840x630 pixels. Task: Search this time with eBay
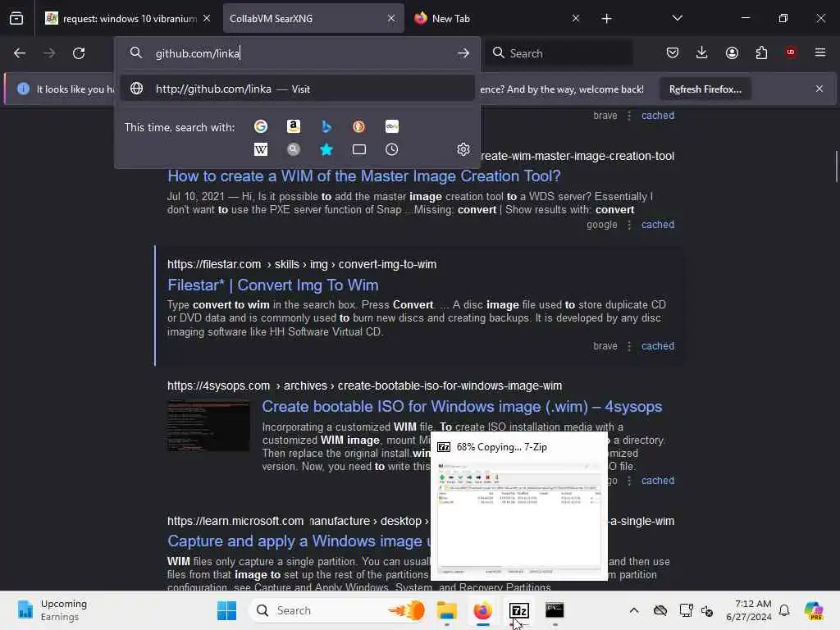click(391, 126)
